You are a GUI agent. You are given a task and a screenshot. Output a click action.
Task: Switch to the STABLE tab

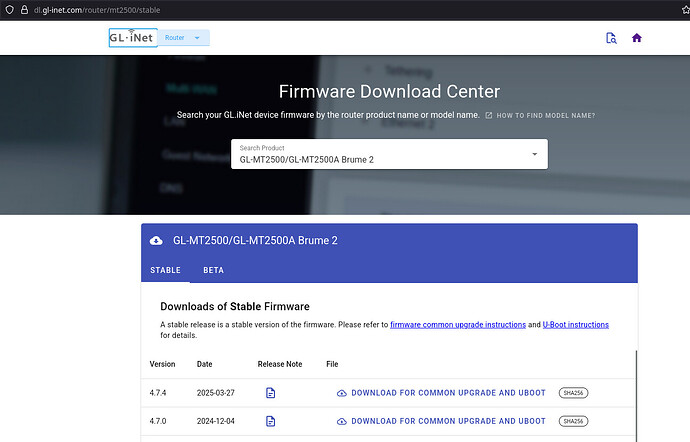point(165,270)
